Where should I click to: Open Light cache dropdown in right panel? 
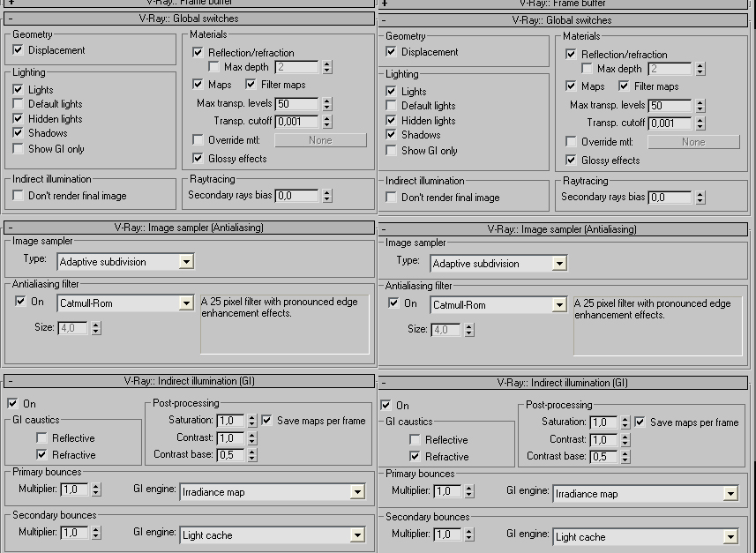pyautogui.click(x=646, y=537)
